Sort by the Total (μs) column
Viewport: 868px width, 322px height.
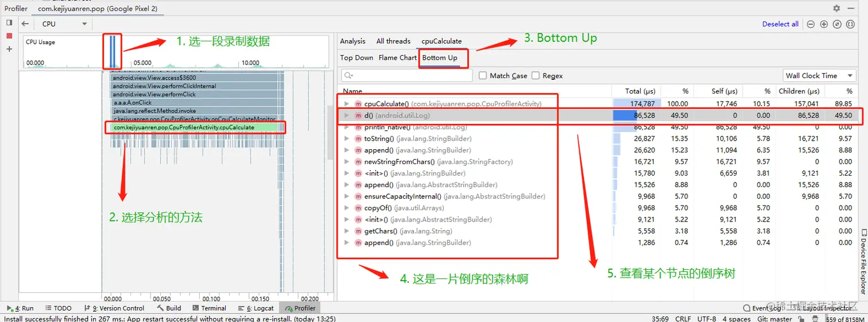click(641, 91)
